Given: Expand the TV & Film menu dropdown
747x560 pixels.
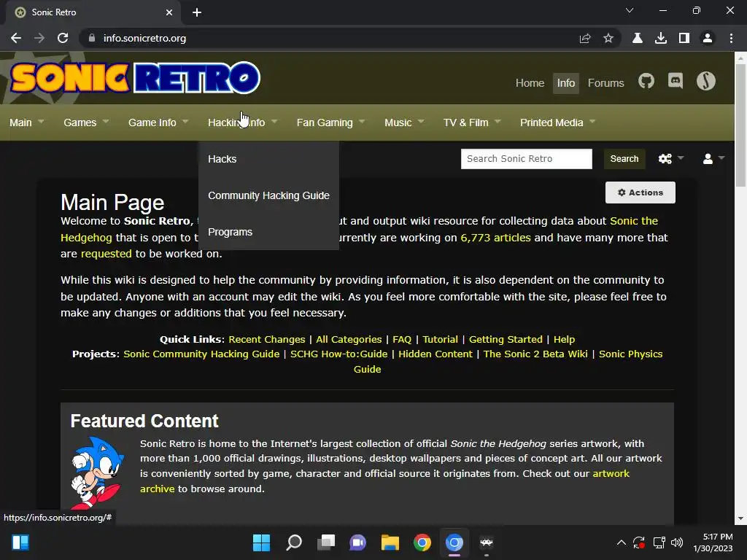Looking at the screenshot, I should coord(472,122).
